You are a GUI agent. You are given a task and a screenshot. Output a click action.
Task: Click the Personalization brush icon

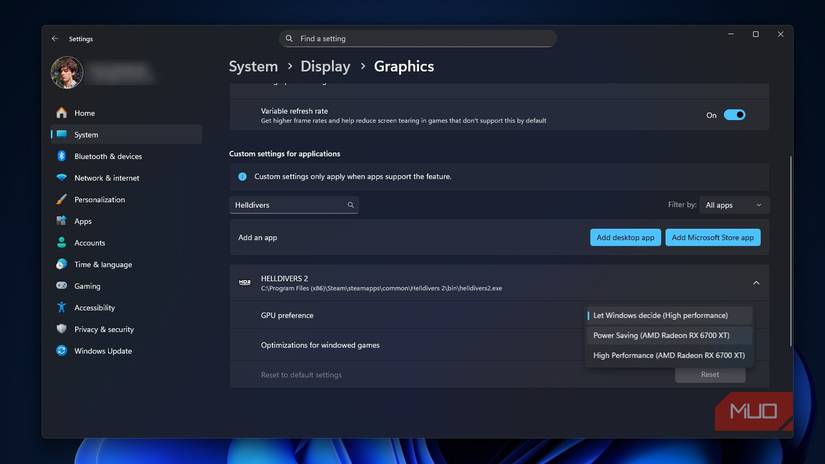pos(62,199)
